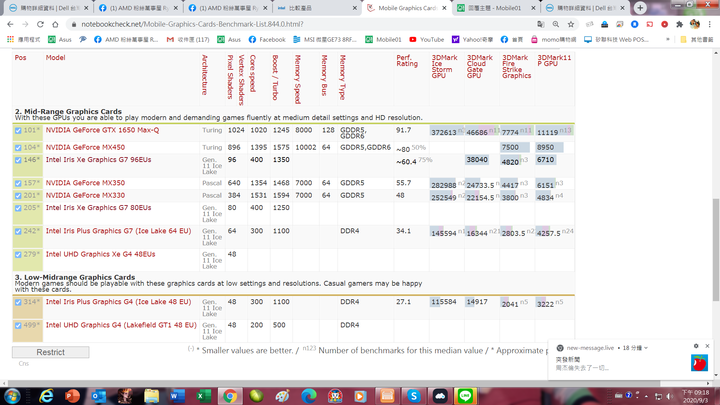This screenshot has height=405, width=720.
Task: Go back to the previous page
Action: click(10, 24)
